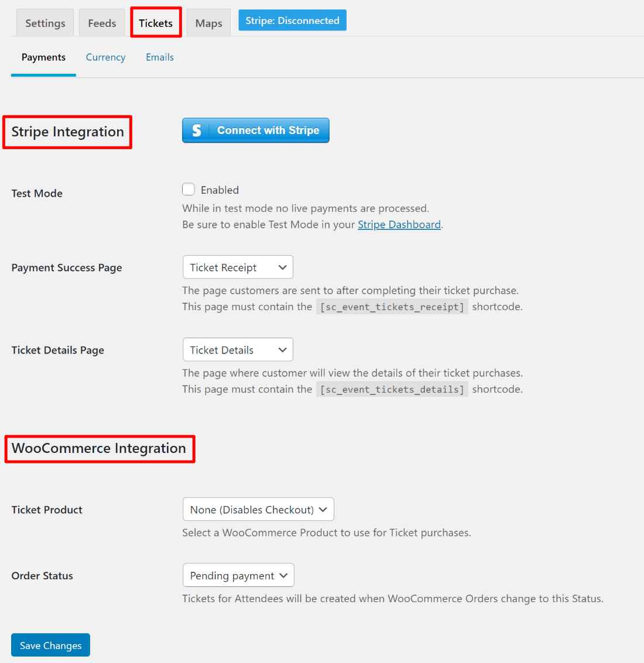This screenshot has height=663, width=644.
Task: Open the Stripe Dashboard link
Action: [399, 225]
